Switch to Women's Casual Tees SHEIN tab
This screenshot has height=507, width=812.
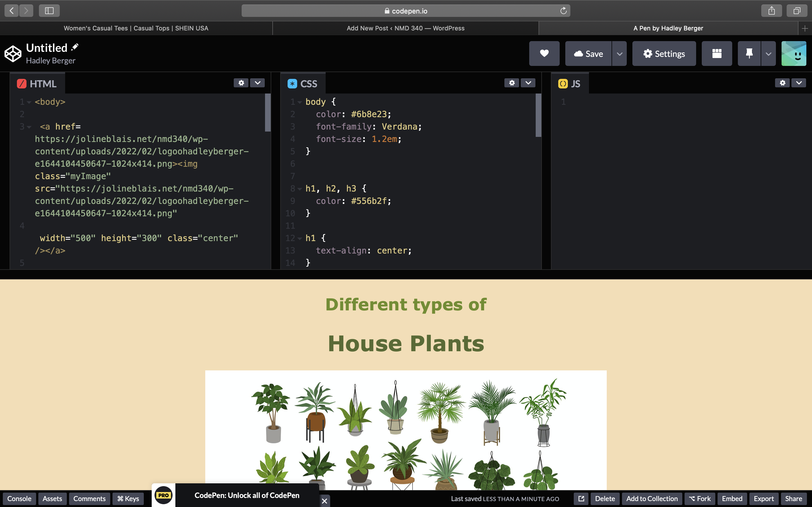136,28
